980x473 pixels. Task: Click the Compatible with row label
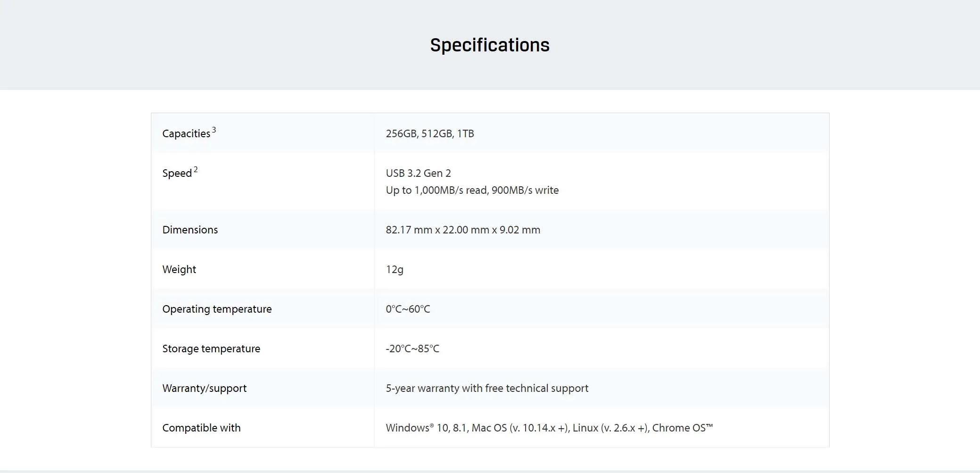tap(201, 428)
